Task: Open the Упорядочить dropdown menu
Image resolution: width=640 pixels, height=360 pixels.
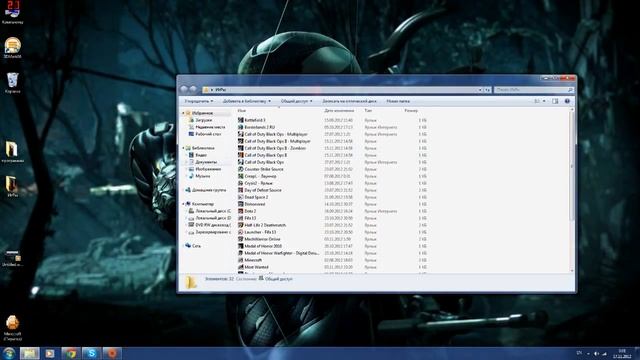Action: pyautogui.click(x=199, y=101)
